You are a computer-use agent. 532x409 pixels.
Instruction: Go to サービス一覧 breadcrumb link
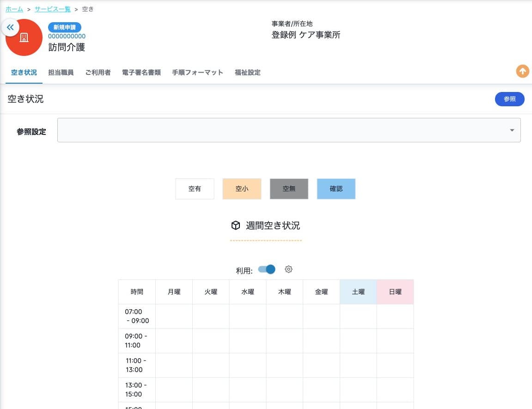53,9
